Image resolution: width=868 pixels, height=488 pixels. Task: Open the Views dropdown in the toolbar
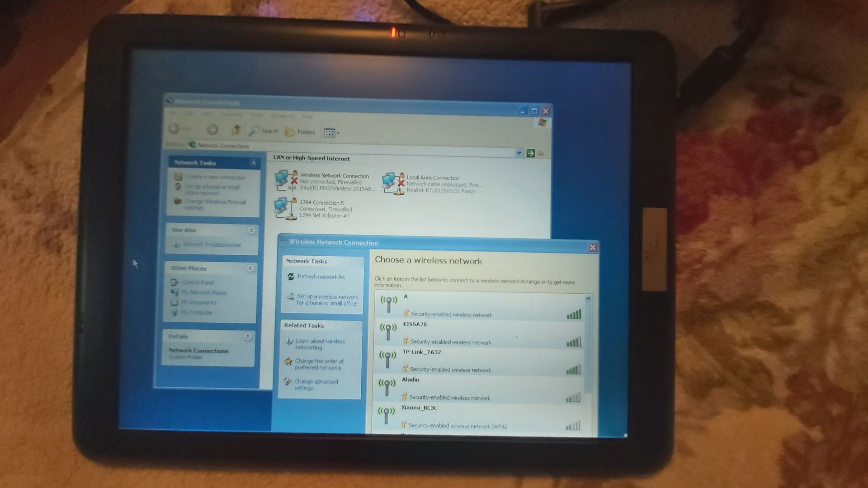pos(331,133)
